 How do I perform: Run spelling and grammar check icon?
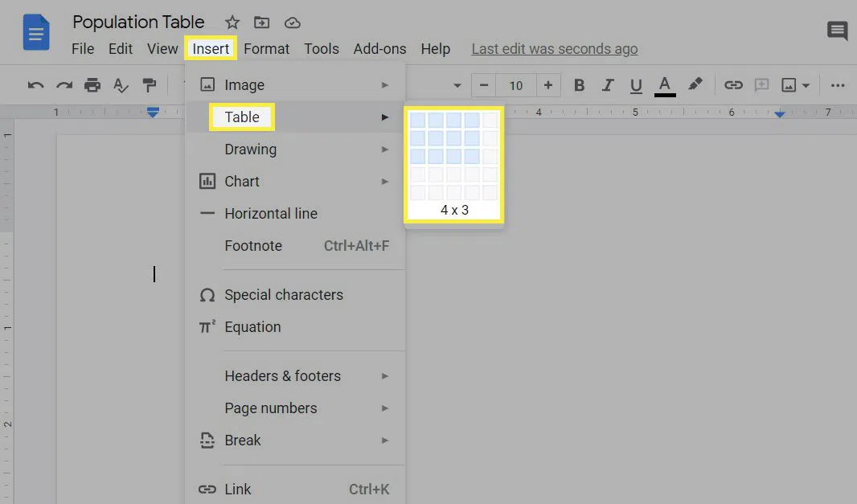point(121,85)
